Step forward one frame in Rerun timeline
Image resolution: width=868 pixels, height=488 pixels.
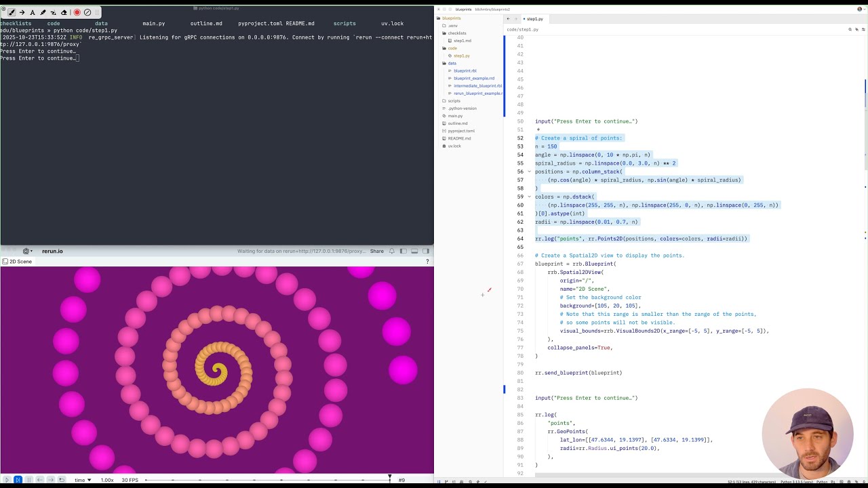point(50,480)
